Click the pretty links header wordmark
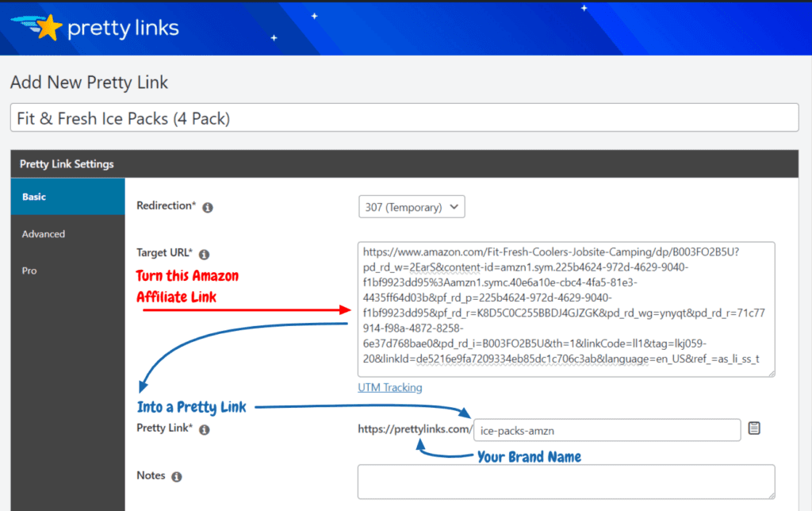The width and height of the screenshot is (812, 511). [x=123, y=28]
